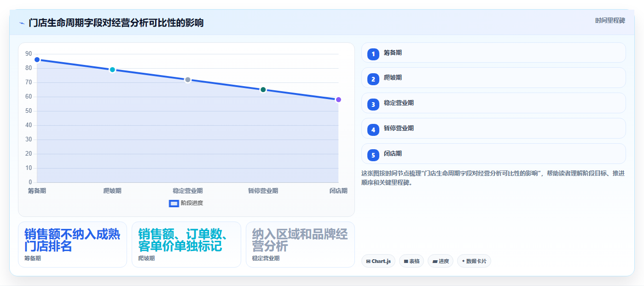Image resolution: width=644 pixels, height=286 pixels.
Task: Click the 销售额不纳入成熟门店排名 card
Action: tap(72, 245)
